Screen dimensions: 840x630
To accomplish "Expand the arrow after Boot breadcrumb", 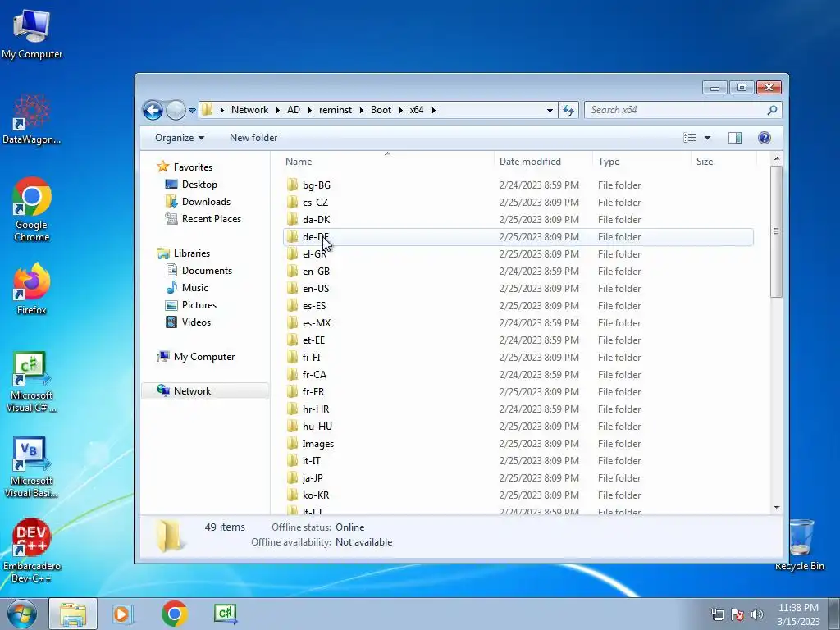I will (x=400, y=111).
